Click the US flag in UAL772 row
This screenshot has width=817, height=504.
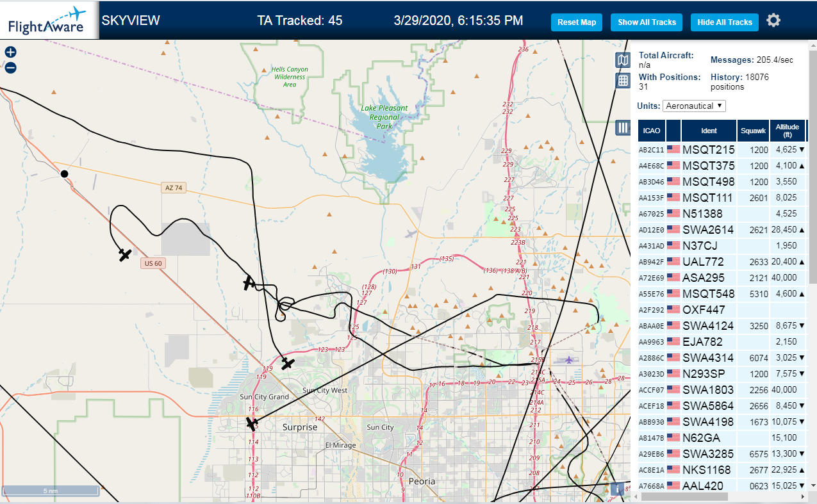(673, 261)
